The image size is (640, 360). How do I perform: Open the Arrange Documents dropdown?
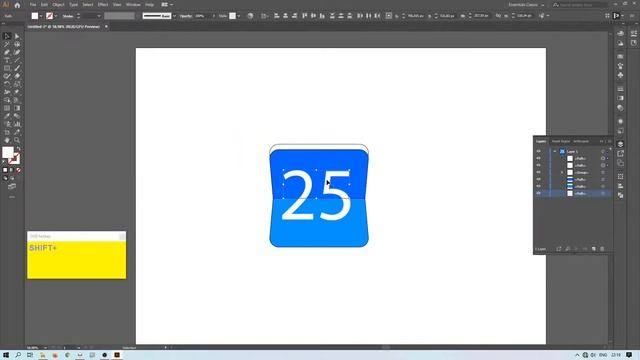167,5
